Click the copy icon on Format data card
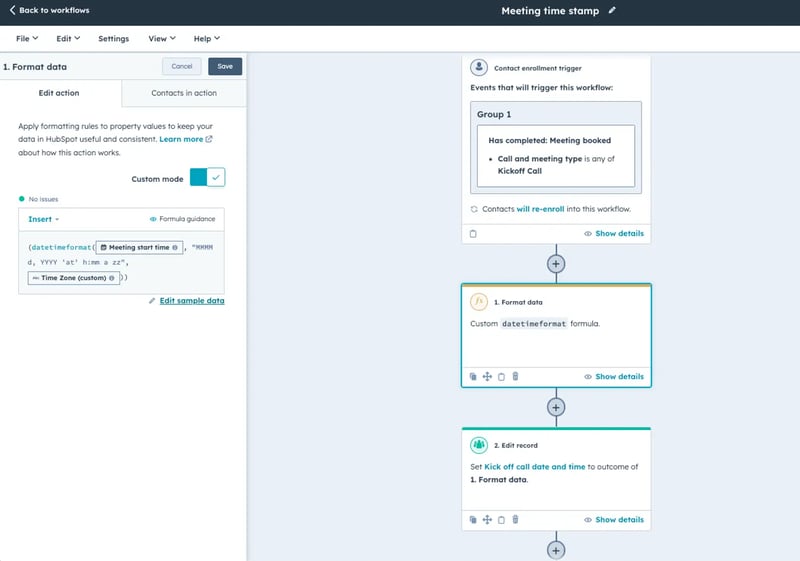Screen dimensions: 800x561 coord(473,376)
